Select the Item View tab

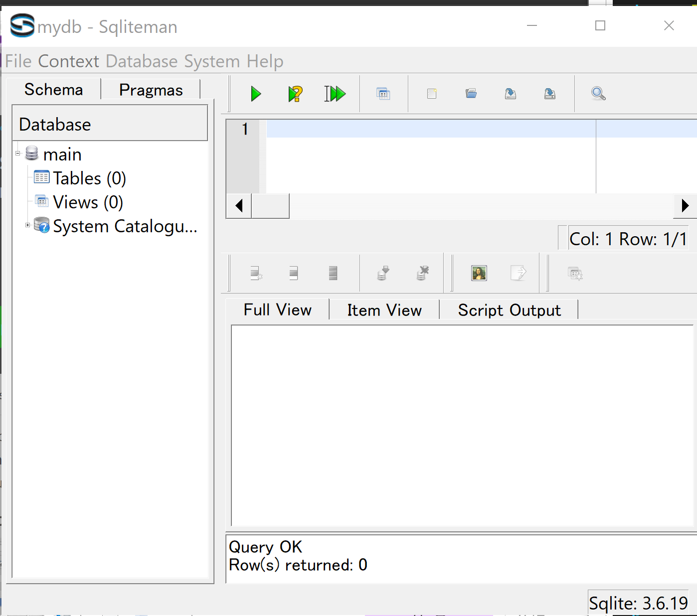[x=384, y=310]
